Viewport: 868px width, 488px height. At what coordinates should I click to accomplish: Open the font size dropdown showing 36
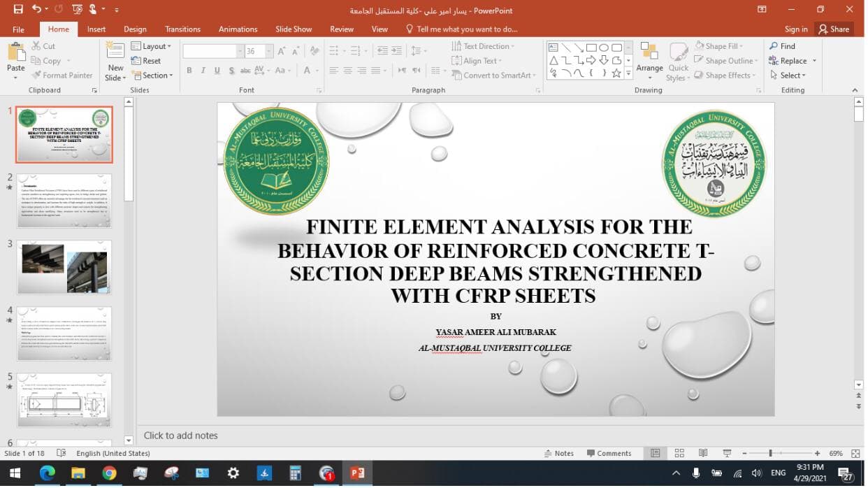tap(269, 52)
